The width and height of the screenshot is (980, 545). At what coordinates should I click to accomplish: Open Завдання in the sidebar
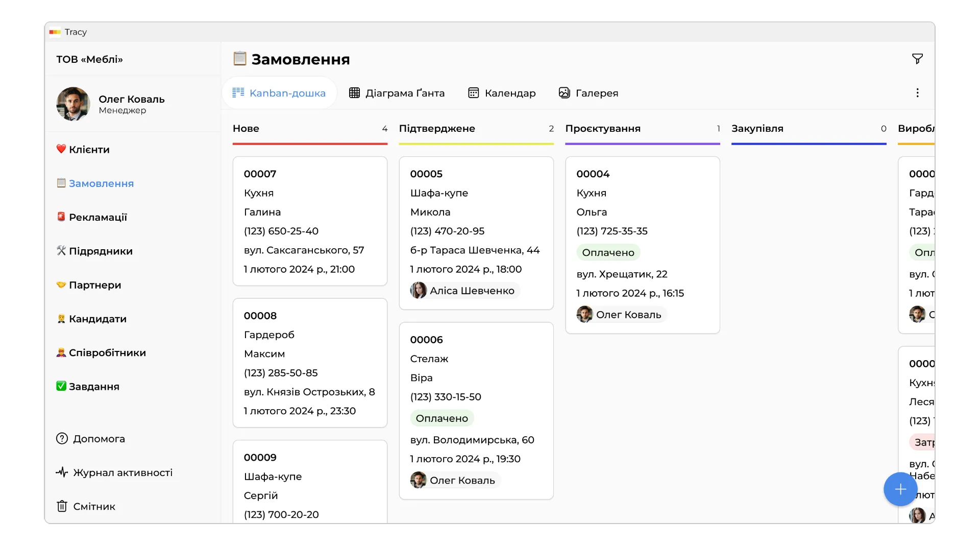(x=94, y=387)
